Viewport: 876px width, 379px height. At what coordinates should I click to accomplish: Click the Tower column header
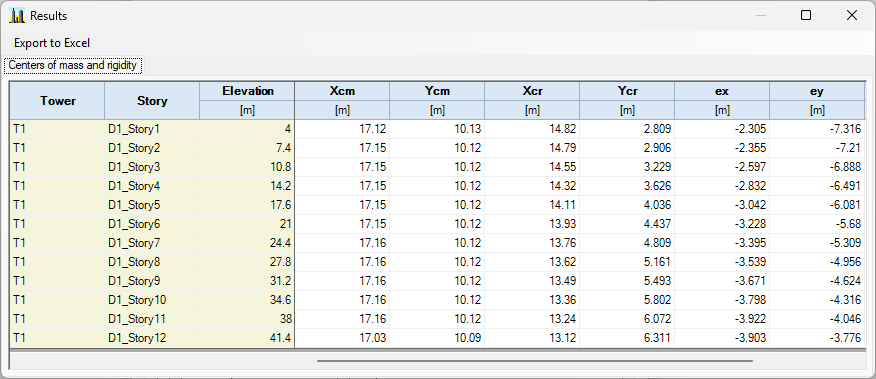pos(58,101)
